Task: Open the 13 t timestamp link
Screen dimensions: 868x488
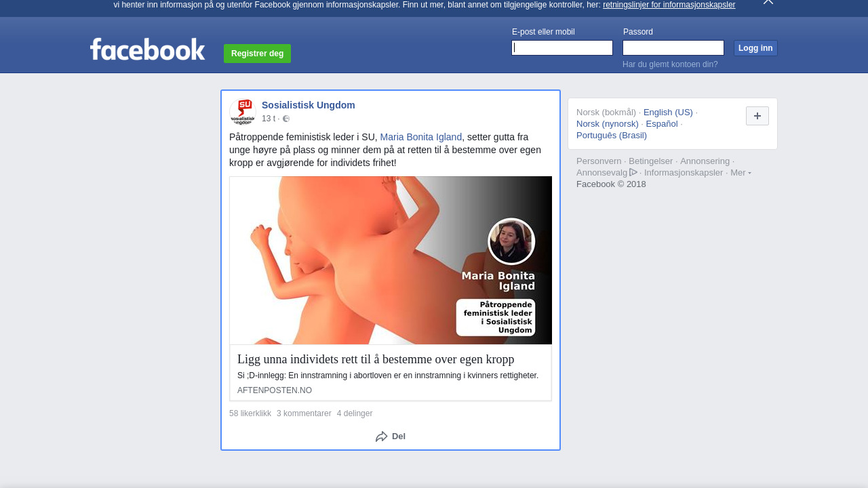Action: click(x=269, y=119)
